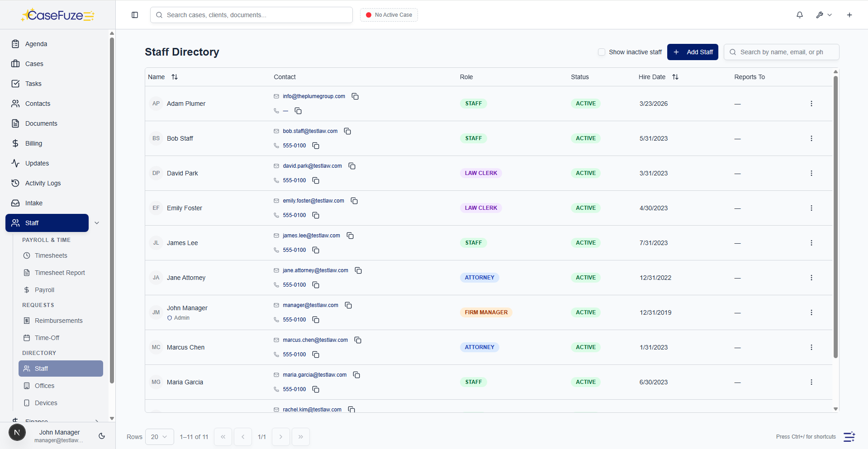Toggle the sidebar panel icon
This screenshot has width=868, height=449.
(135, 15)
